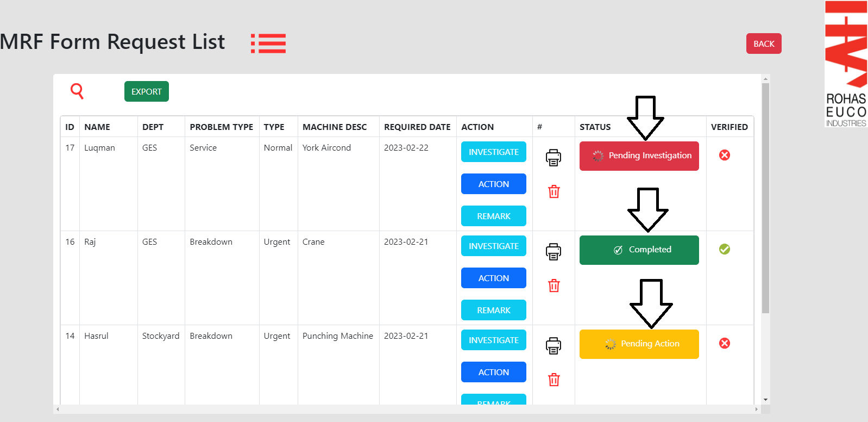Screen dimensions: 868x422
Task: Open the red list menu icon
Action: [x=268, y=44]
